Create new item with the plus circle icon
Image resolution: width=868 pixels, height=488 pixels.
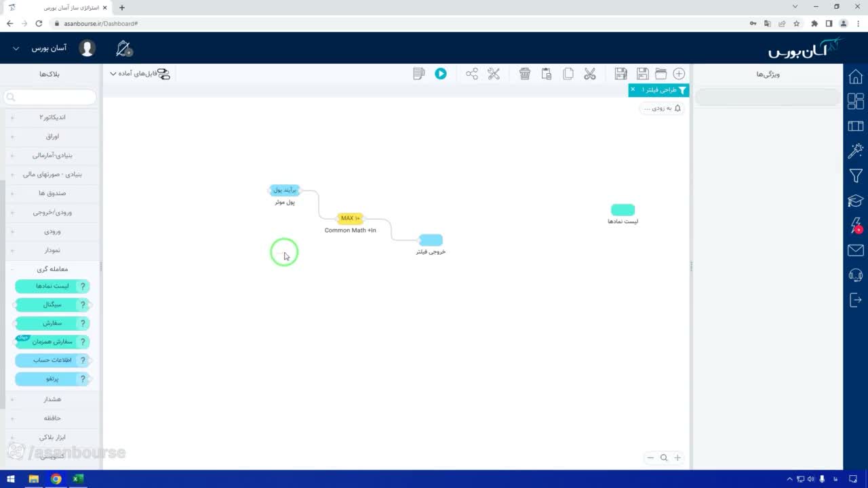tap(679, 74)
